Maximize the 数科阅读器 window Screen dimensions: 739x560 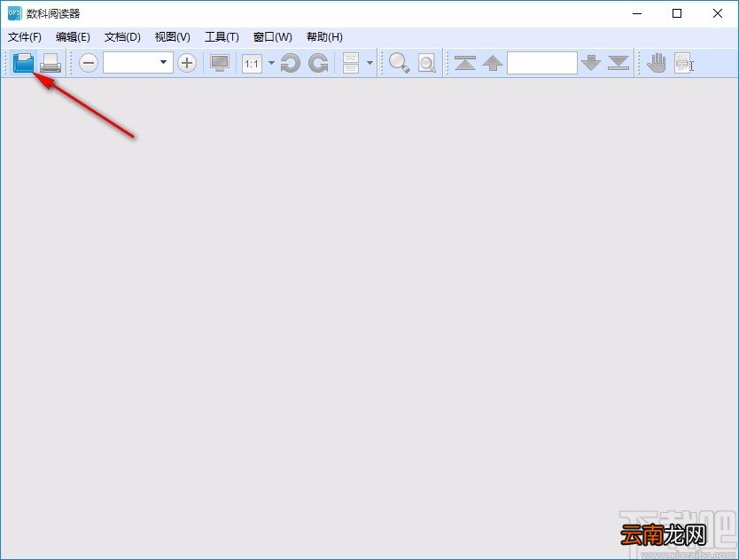click(677, 13)
